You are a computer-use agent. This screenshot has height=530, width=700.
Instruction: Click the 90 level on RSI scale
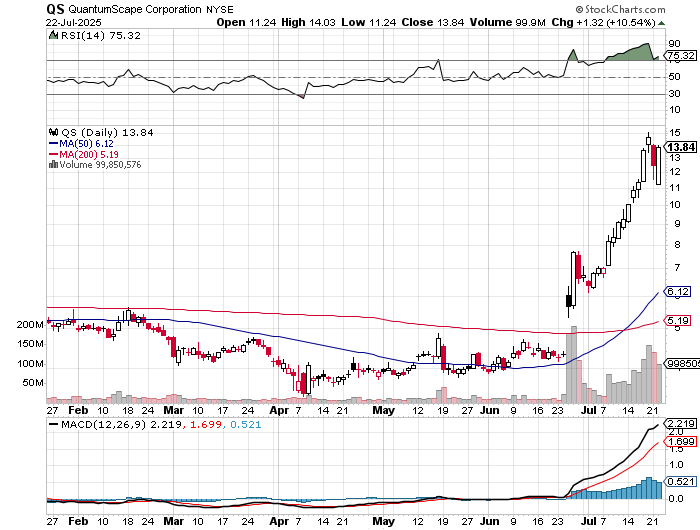[x=674, y=44]
